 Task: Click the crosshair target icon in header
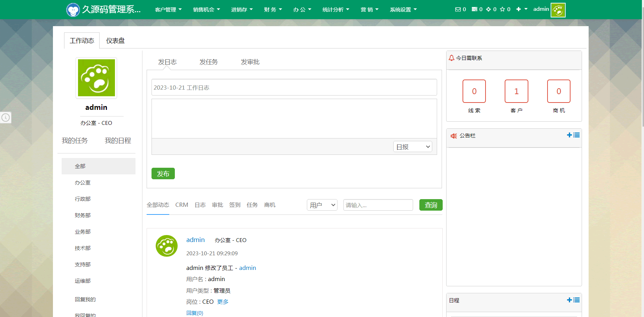(x=488, y=9)
